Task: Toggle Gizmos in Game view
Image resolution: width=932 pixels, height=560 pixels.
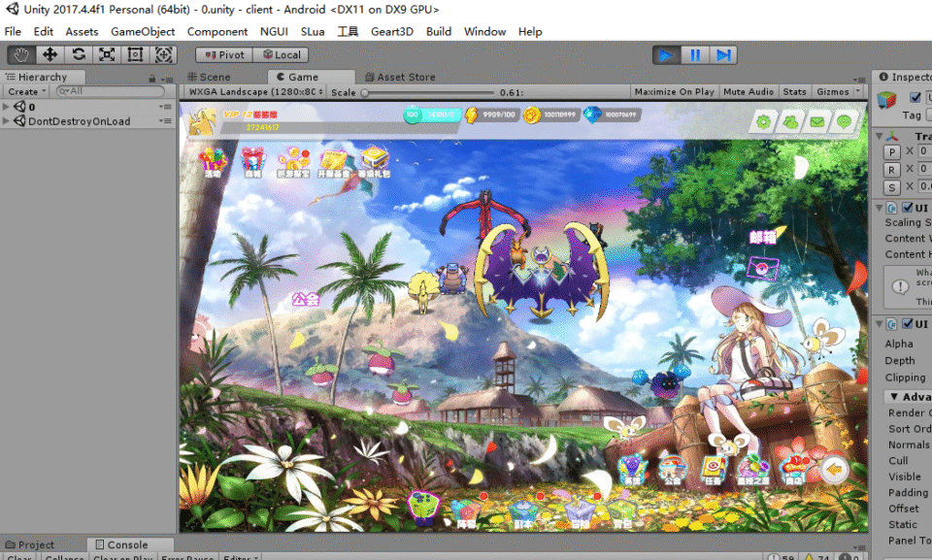Action: 832,91
